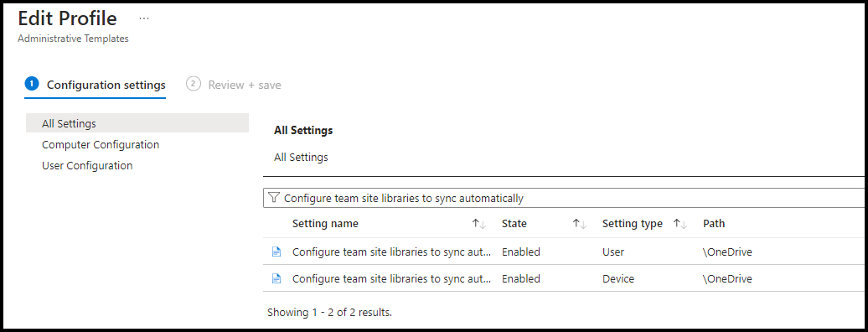Sort by Setting type arrows
The width and height of the screenshot is (868, 332).
(680, 224)
